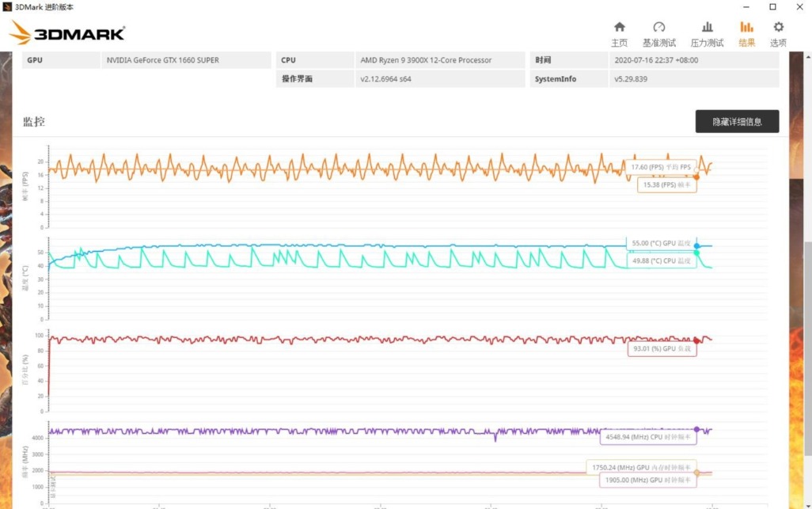Click the AMD Ryzen 9 3900X field

pyautogui.click(x=439, y=60)
